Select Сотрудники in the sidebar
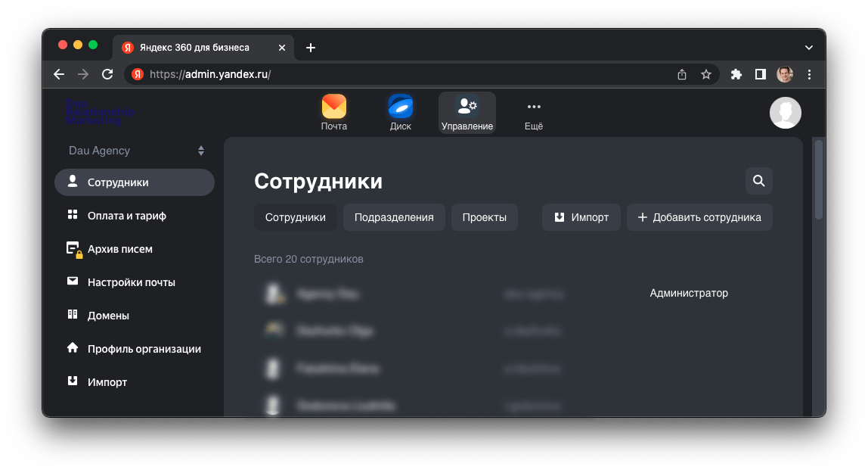 (x=135, y=182)
